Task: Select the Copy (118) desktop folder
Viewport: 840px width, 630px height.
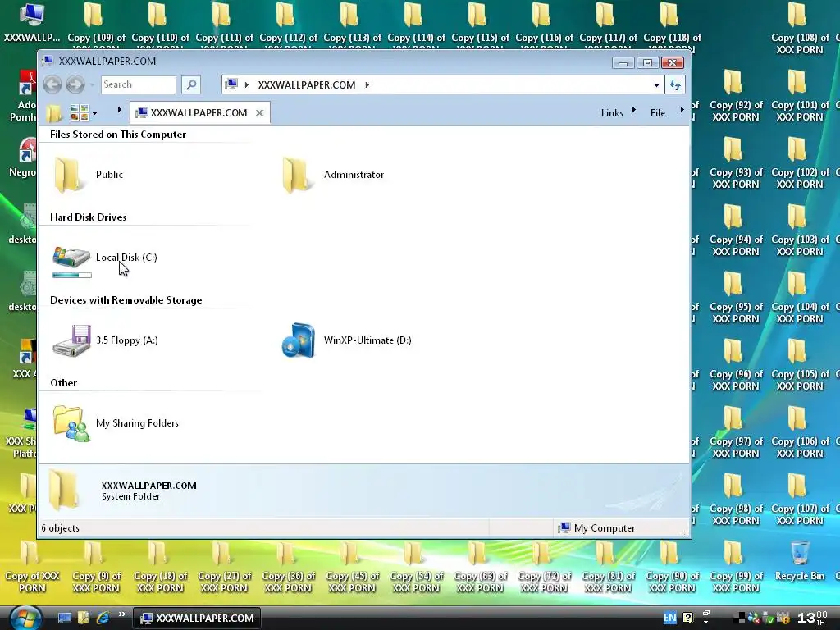Action: click(672, 24)
